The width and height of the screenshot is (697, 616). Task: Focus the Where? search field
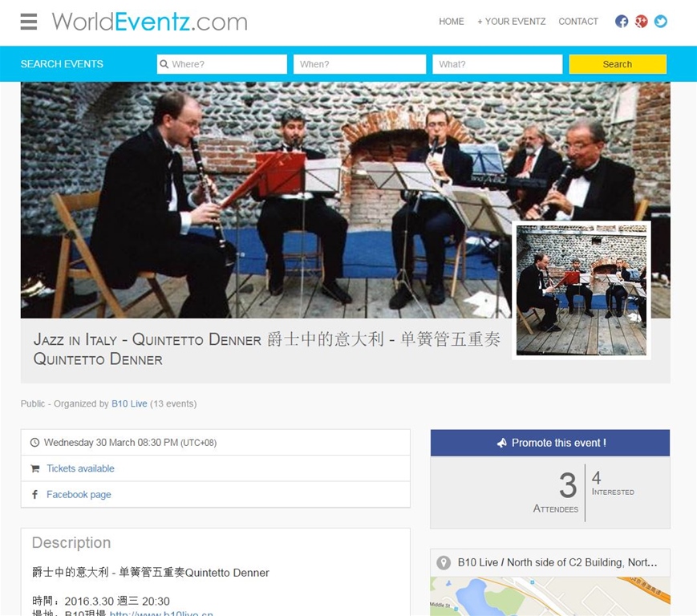[x=222, y=64]
